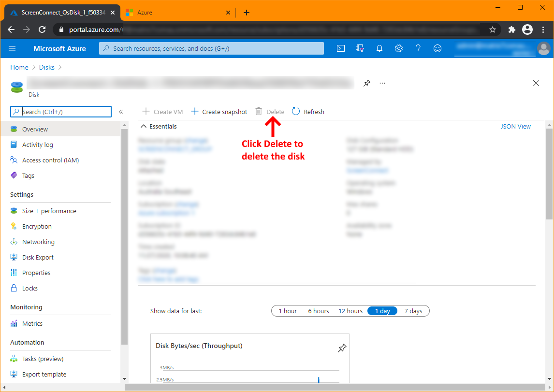Open the feedback smiley icon
The height and width of the screenshot is (392, 554).
437,48
